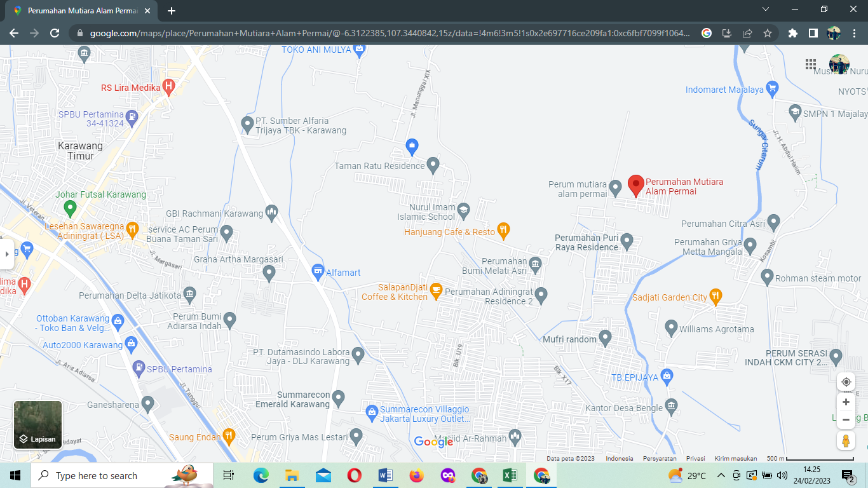This screenshot has height=488, width=868.
Task: Open the Auto2000 Karawang marker
Action: click(131, 344)
